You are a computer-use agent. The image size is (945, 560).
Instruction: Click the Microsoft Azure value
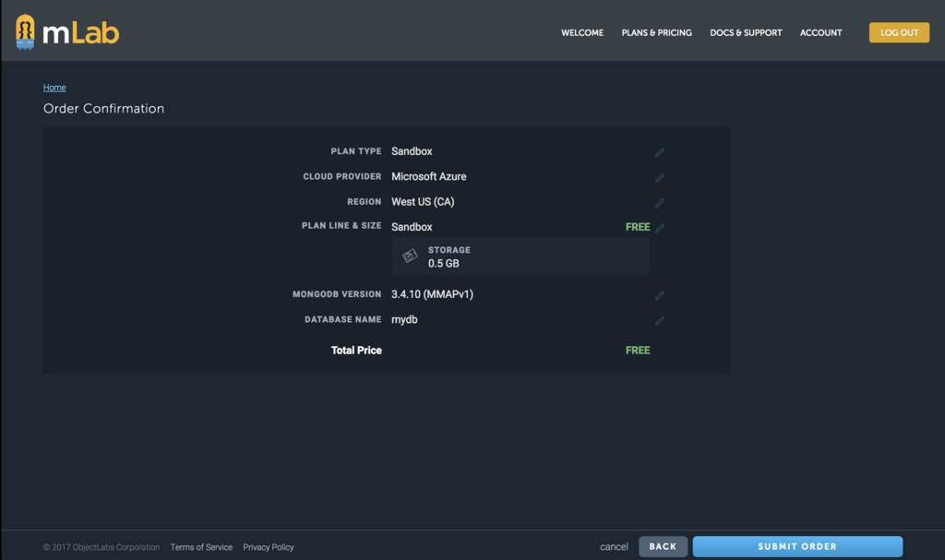(x=428, y=176)
